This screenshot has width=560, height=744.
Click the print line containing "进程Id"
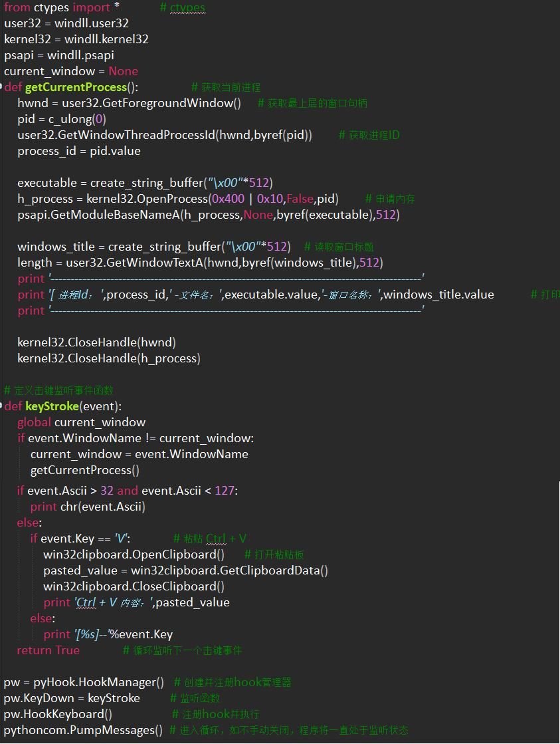tap(256, 295)
